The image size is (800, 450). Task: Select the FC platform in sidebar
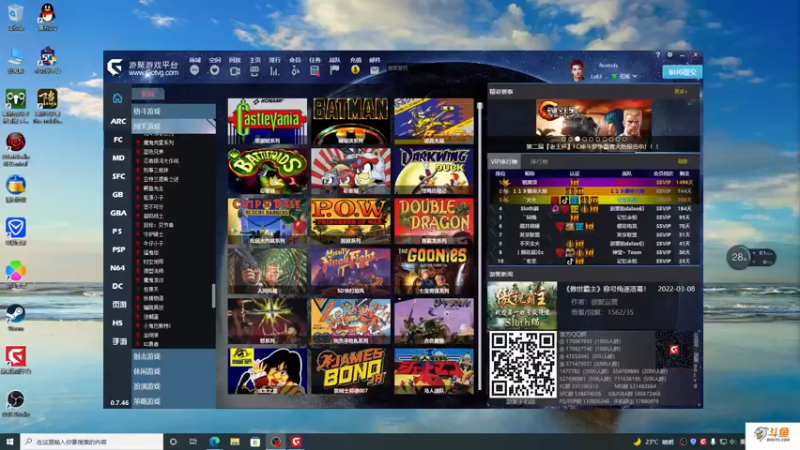[118, 140]
